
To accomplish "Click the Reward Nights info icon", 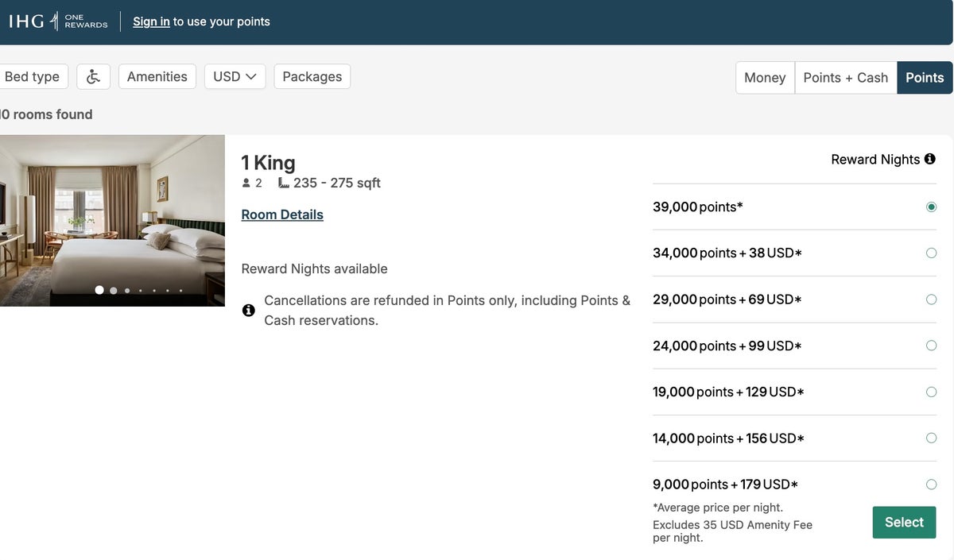I will pos(929,158).
